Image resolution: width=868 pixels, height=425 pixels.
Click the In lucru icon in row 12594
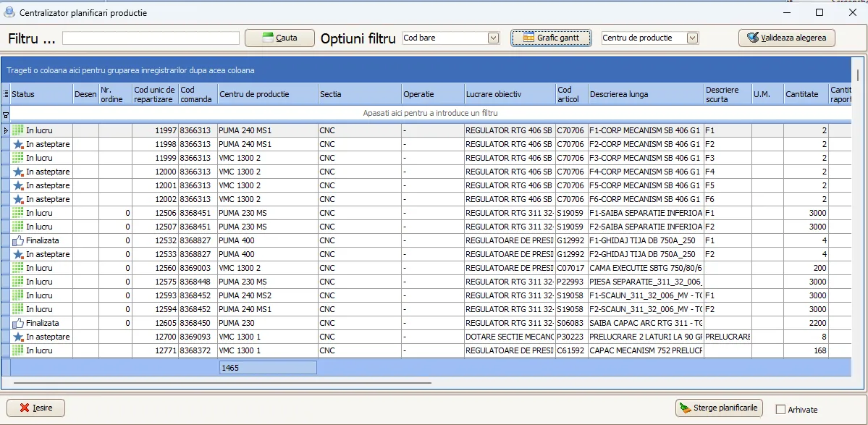pos(17,308)
